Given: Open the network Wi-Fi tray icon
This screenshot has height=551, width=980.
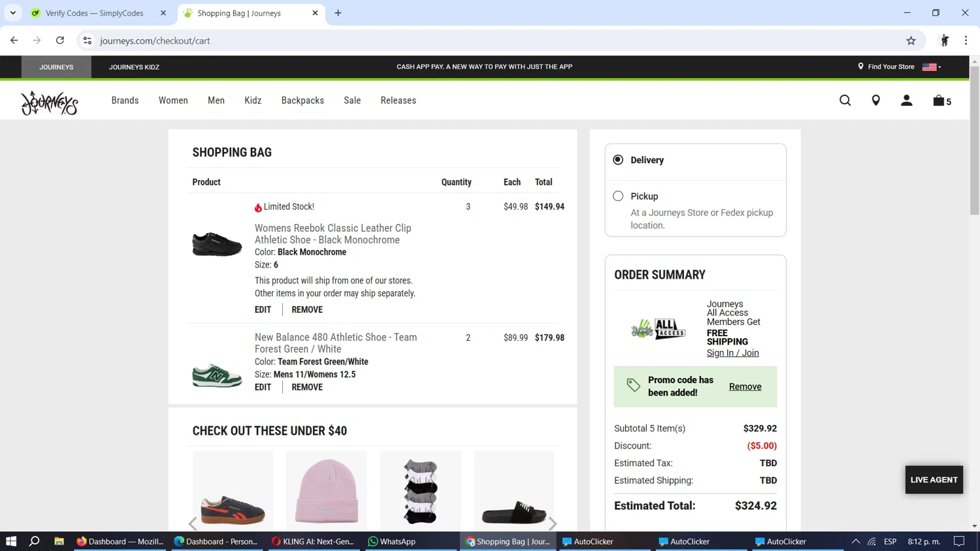Looking at the screenshot, I should point(872,541).
